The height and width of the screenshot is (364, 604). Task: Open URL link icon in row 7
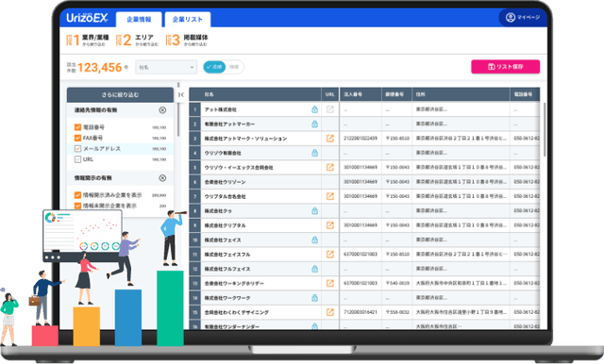click(x=330, y=196)
